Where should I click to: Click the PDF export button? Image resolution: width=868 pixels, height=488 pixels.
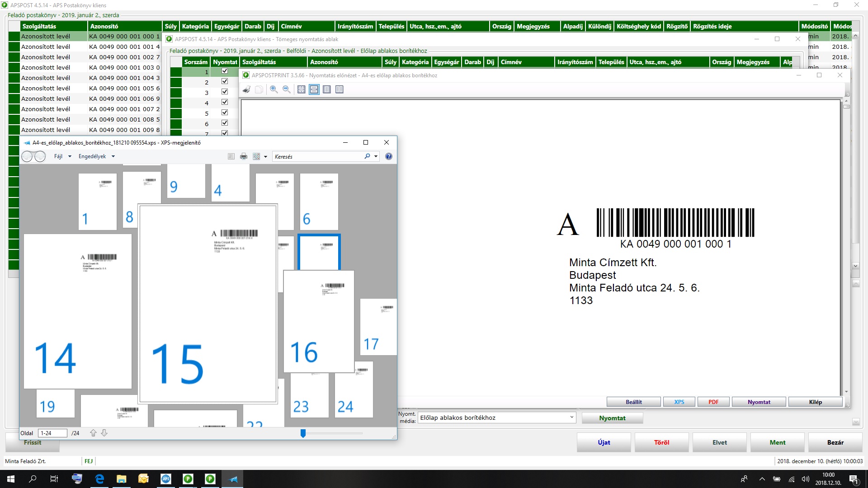(x=713, y=402)
